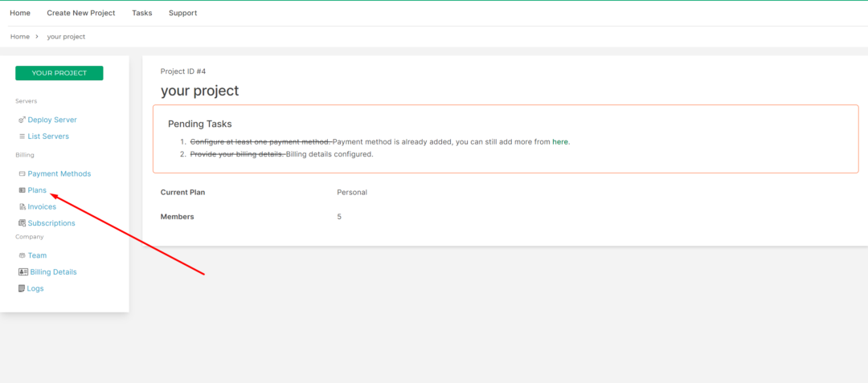
Task: Go to the Tasks menu item
Action: point(141,13)
